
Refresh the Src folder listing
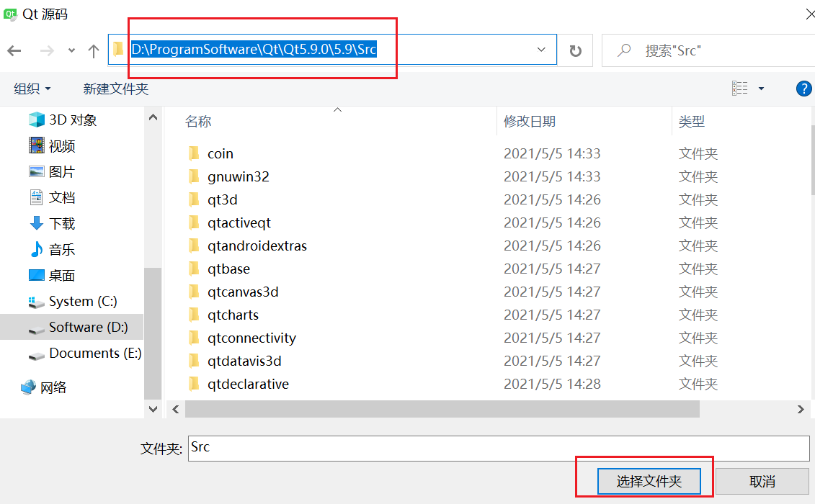[x=575, y=50]
